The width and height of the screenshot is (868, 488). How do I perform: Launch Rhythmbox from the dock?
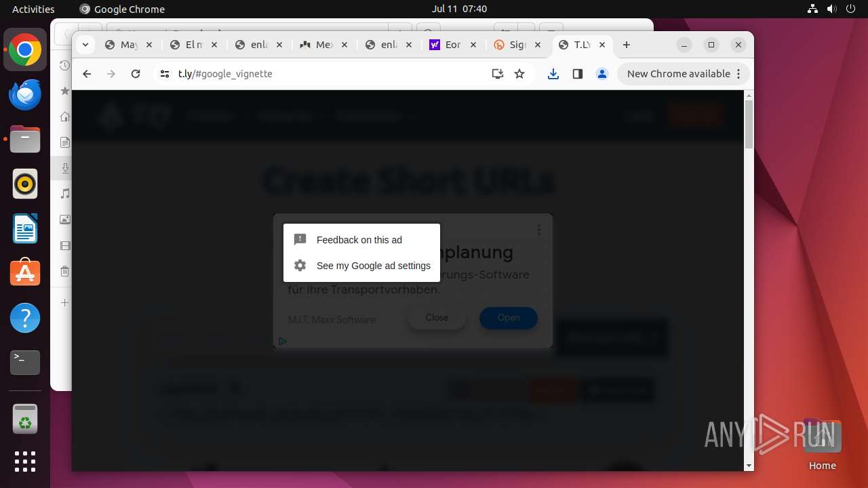coord(25,184)
